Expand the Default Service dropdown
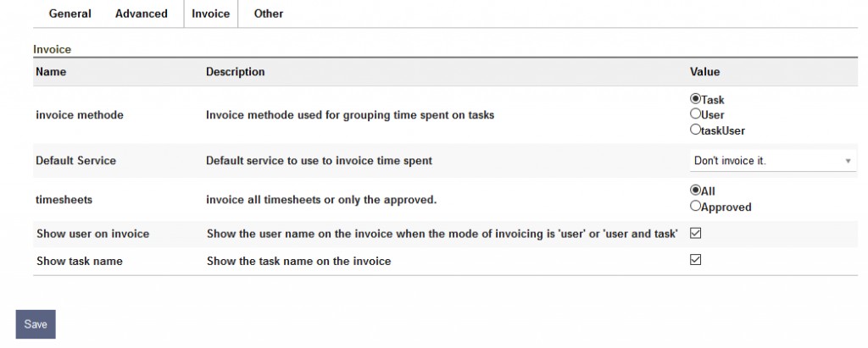 point(772,161)
